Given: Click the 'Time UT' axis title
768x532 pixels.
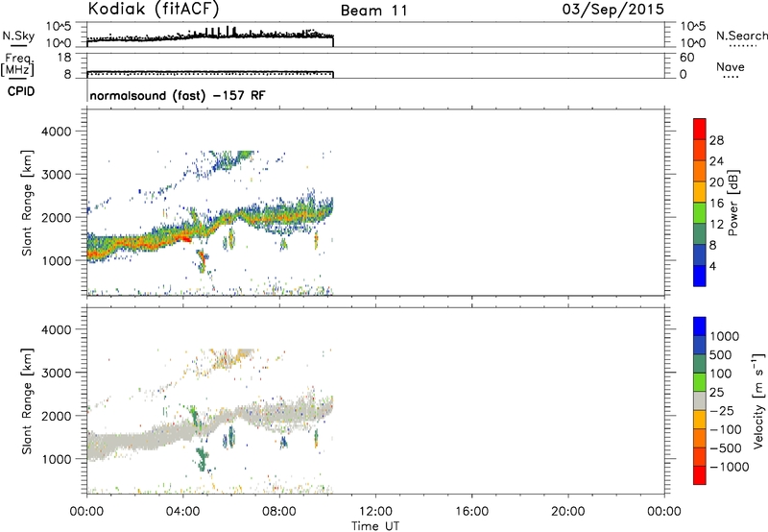Looking at the screenshot, I should (375, 526).
